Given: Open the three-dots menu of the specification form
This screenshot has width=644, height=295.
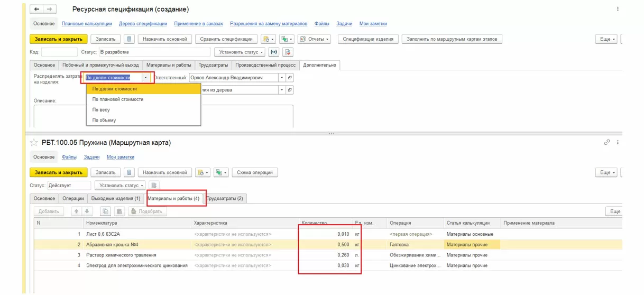Looking at the screenshot, I should coord(618,10).
